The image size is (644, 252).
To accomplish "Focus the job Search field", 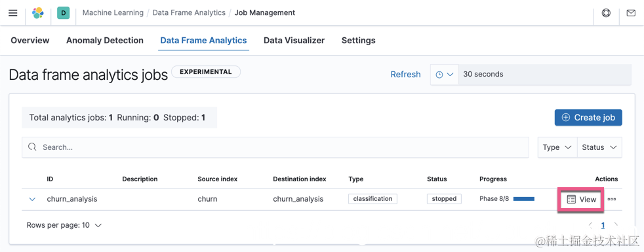I will pyautogui.click(x=275, y=147).
